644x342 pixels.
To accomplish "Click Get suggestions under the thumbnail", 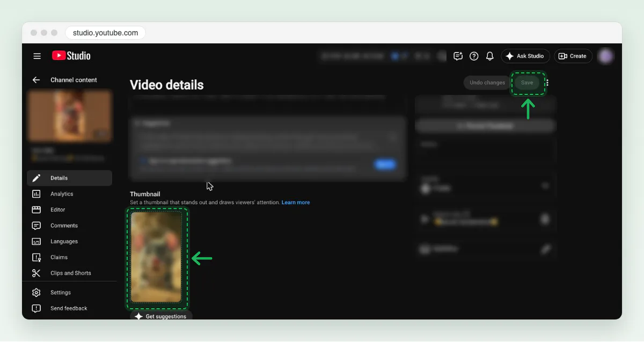I will click(161, 316).
